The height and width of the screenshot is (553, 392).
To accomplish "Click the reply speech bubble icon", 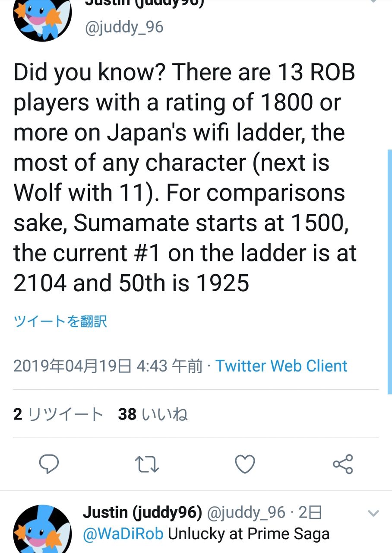I will point(49,464).
